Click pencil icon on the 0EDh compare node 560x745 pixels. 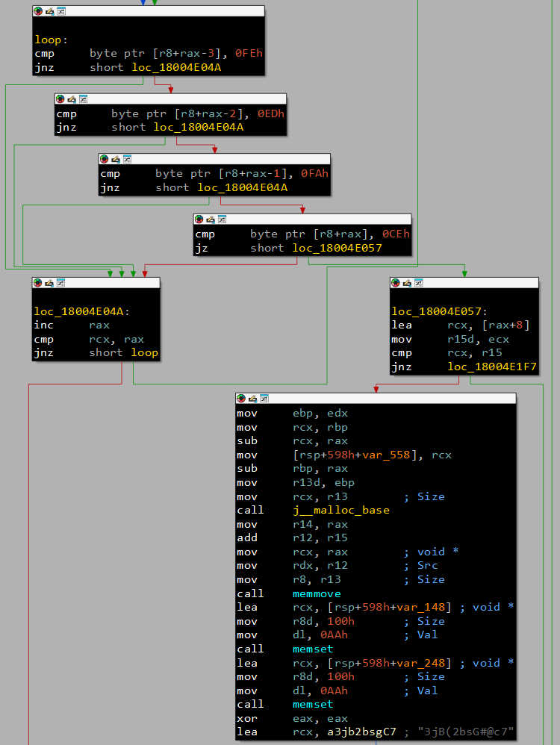(x=72, y=99)
